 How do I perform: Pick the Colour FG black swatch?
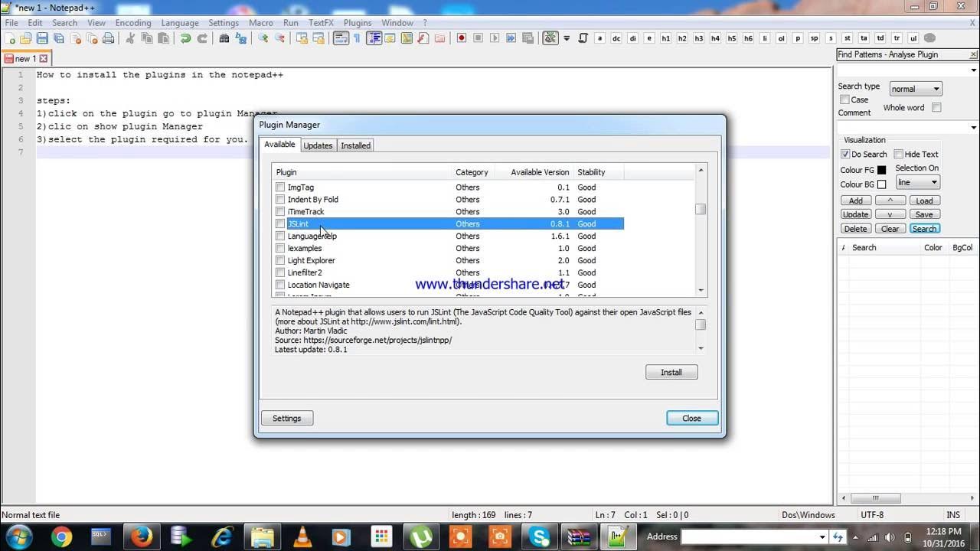tap(881, 170)
